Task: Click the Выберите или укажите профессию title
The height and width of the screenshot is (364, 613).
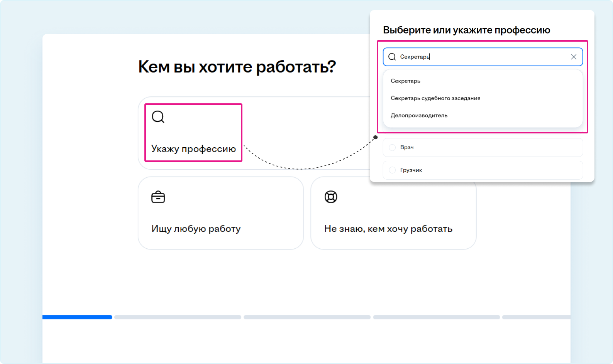Action: point(466,30)
